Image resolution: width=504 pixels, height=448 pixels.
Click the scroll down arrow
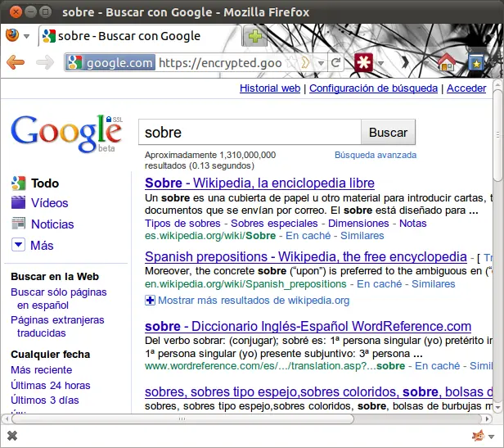(x=498, y=408)
